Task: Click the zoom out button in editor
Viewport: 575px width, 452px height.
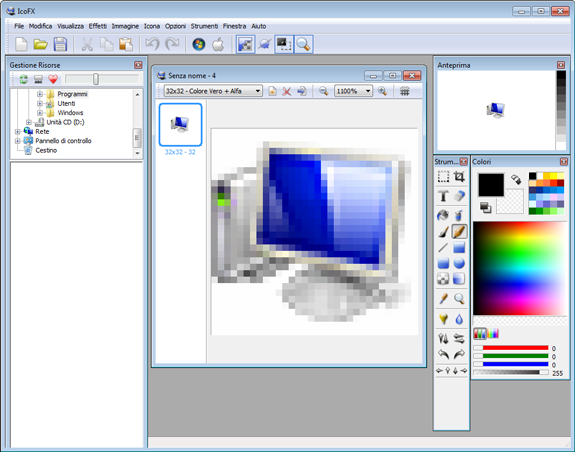Action: click(x=323, y=91)
